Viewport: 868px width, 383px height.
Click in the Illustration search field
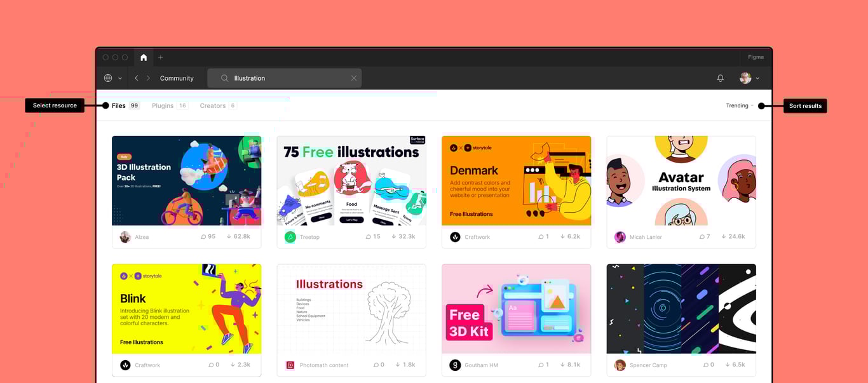pyautogui.click(x=284, y=78)
